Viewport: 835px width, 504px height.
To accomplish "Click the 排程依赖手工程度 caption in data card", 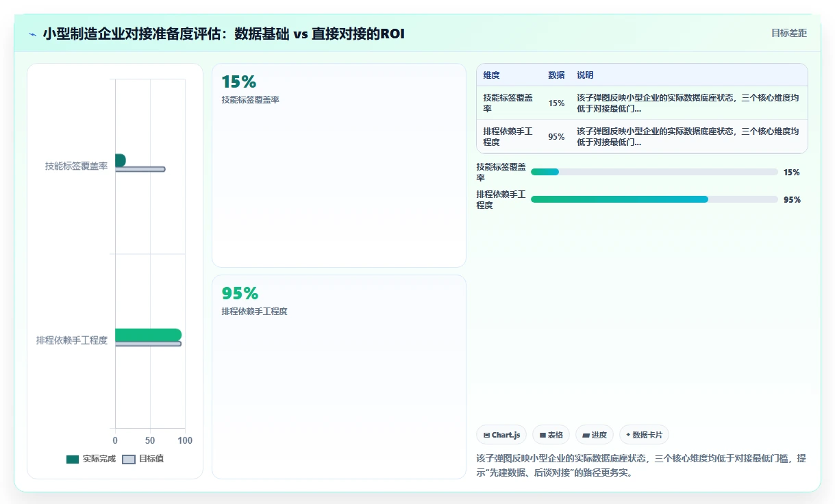I will point(254,311).
